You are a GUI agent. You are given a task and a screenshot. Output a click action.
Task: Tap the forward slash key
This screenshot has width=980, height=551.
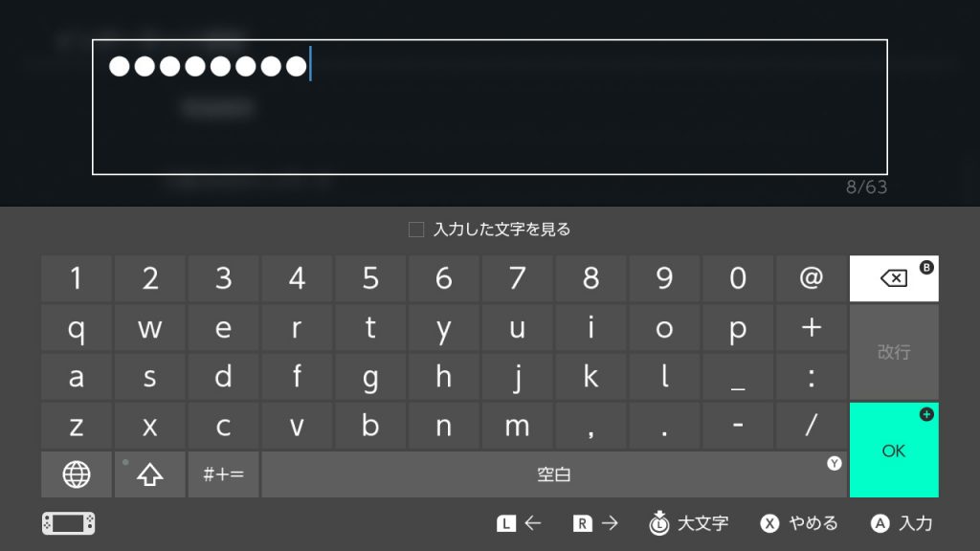pyautogui.click(x=812, y=426)
